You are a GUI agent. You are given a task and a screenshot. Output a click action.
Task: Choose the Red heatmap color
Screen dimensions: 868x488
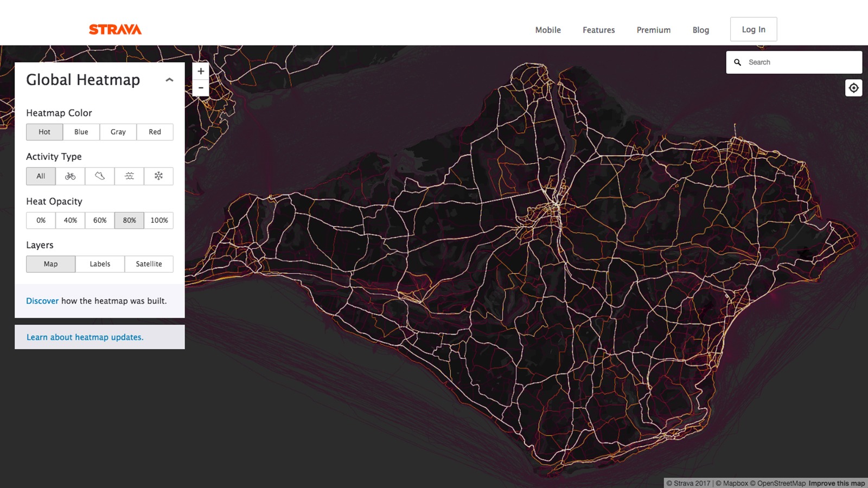[x=155, y=132]
